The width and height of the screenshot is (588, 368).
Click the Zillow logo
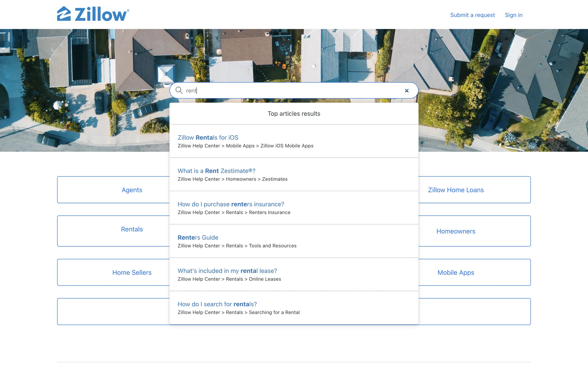(x=93, y=14)
